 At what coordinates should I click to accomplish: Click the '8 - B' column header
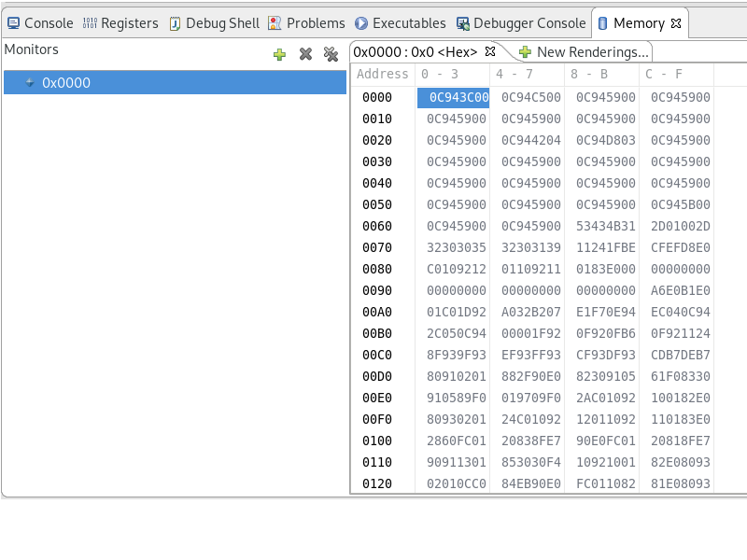601,74
